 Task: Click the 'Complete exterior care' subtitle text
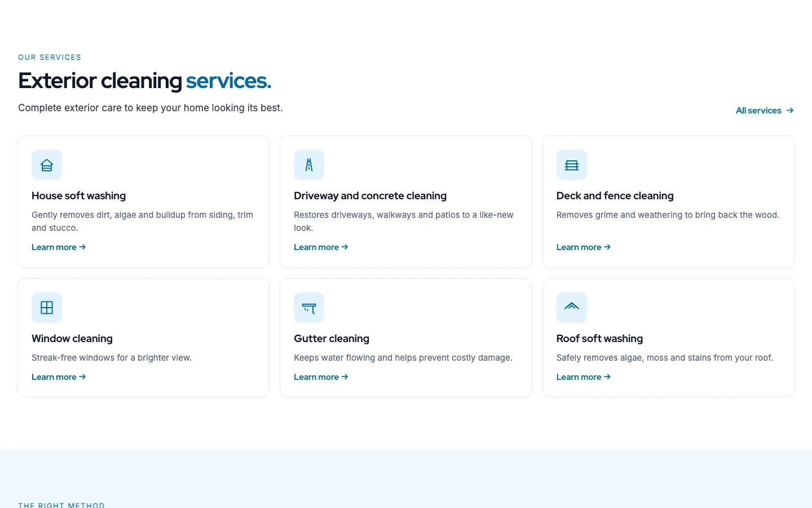[151, 108]
